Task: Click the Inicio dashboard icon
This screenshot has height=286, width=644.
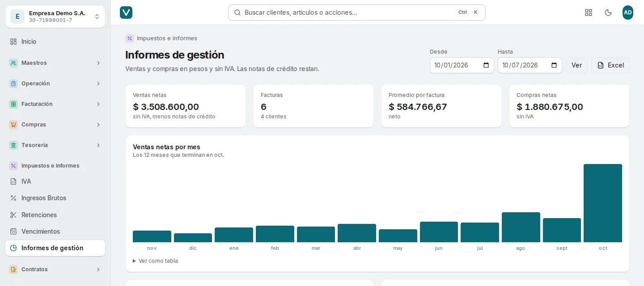Action: coord(13,42)
